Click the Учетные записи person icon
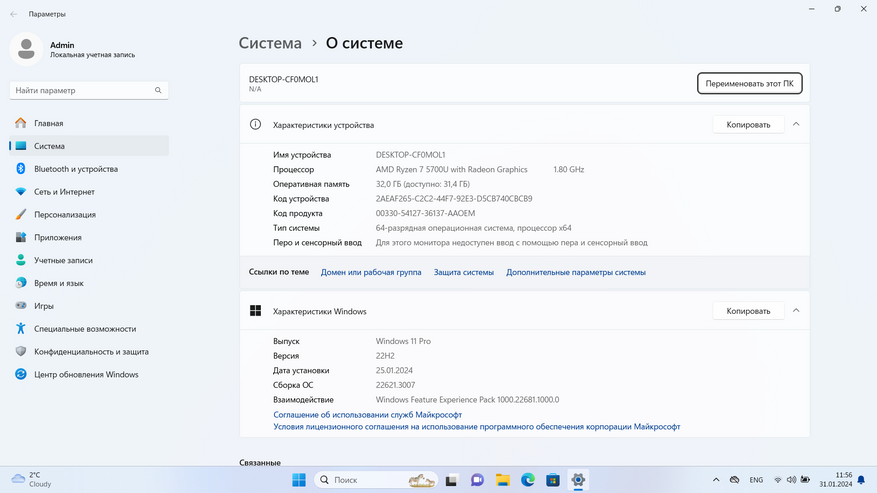The width and height of the screenshot is (877, 493). coord(21,260)
